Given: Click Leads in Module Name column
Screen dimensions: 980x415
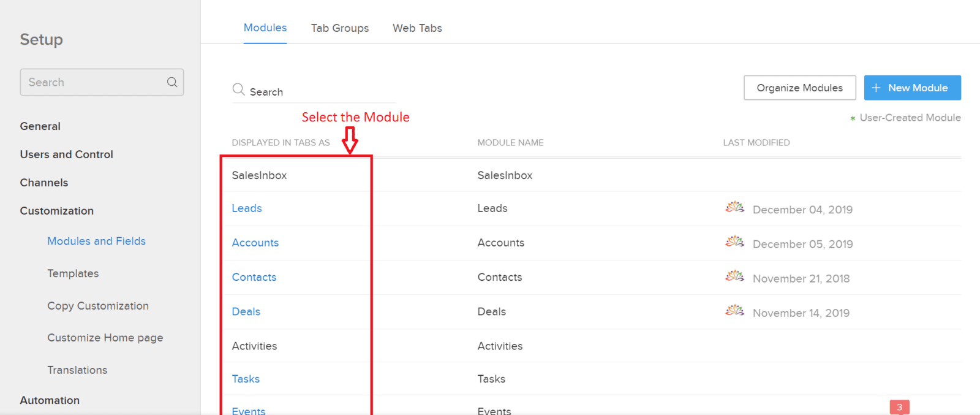Looking at the screenshot, I should (492, 208).
